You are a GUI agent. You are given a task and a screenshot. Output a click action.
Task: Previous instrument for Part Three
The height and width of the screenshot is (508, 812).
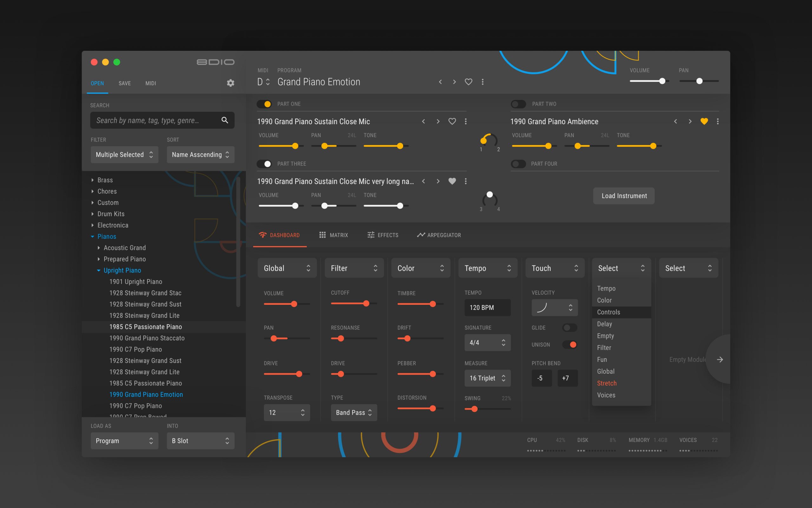click(423, 181)
